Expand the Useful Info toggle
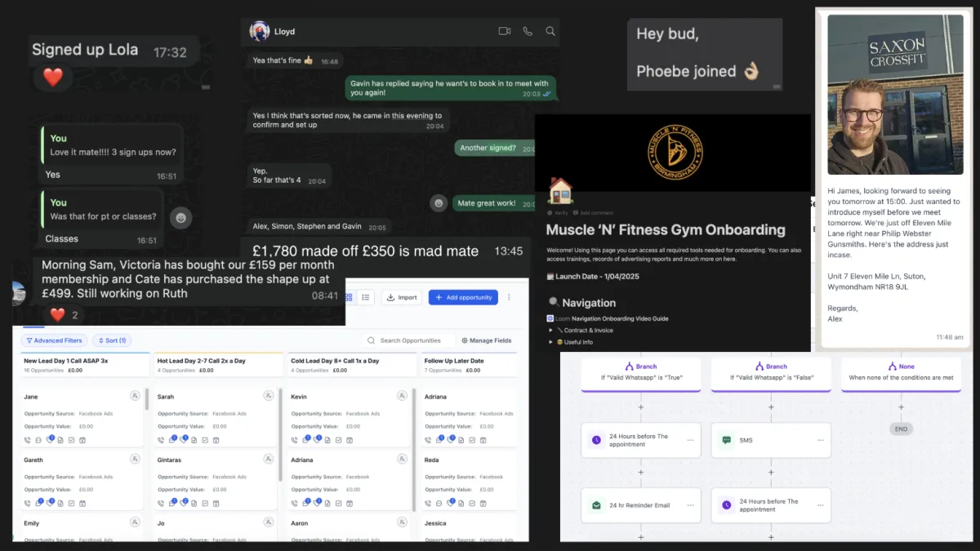The image size is (980, 551). coord(550,342)
